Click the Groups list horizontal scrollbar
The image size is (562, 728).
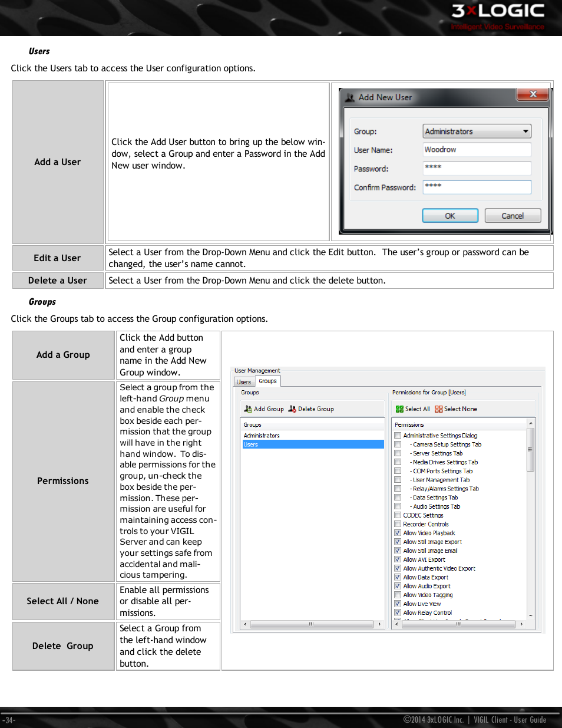(311, 624)
